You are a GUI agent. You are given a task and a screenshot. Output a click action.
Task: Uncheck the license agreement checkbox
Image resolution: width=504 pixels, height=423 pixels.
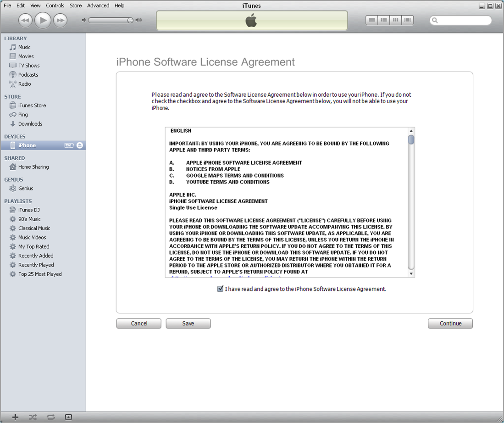(x=220, y=289)
